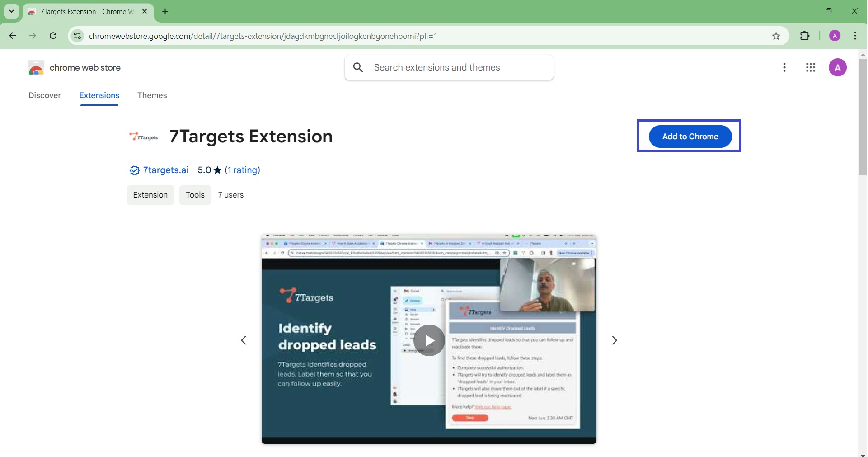The width and height of the screenshot is (868, 457).
Task: Open the 7targets.ai publisher link
Action: point(166,170)
